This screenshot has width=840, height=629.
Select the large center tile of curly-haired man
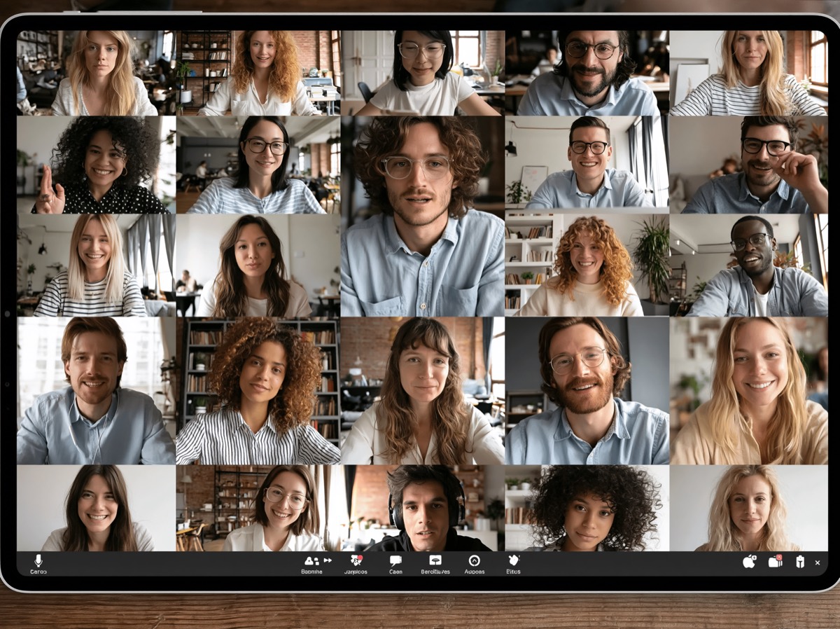pos(422,216)
